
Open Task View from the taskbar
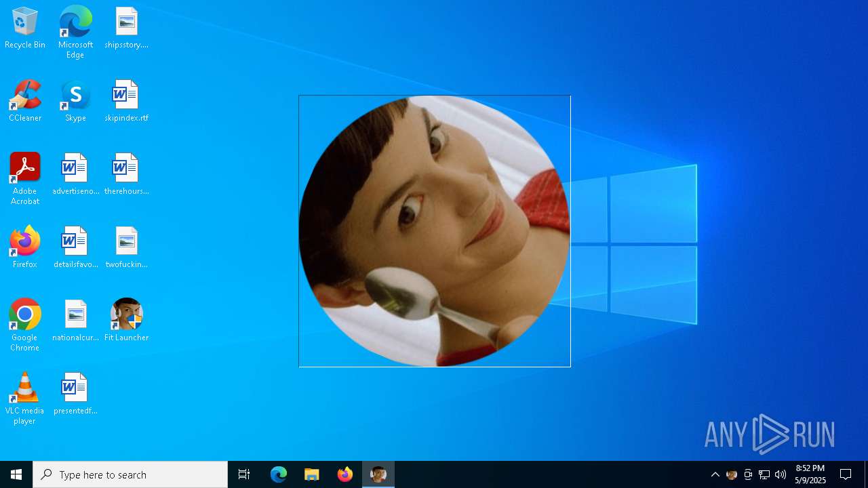244,474
